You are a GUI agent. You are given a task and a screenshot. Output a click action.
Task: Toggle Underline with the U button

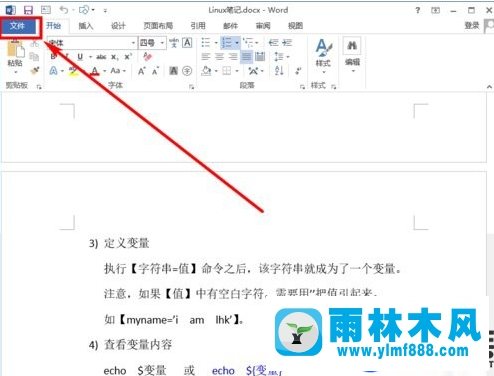[x=80, y=57]
